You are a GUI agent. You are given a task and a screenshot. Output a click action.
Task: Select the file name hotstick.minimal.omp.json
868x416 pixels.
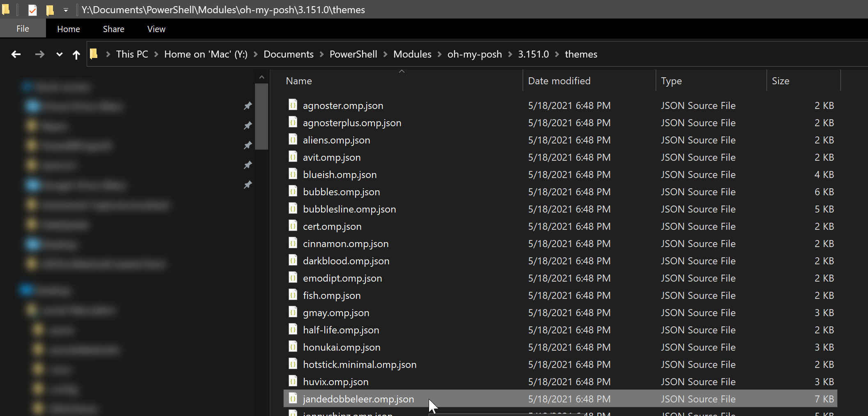[x=360, y=365]
